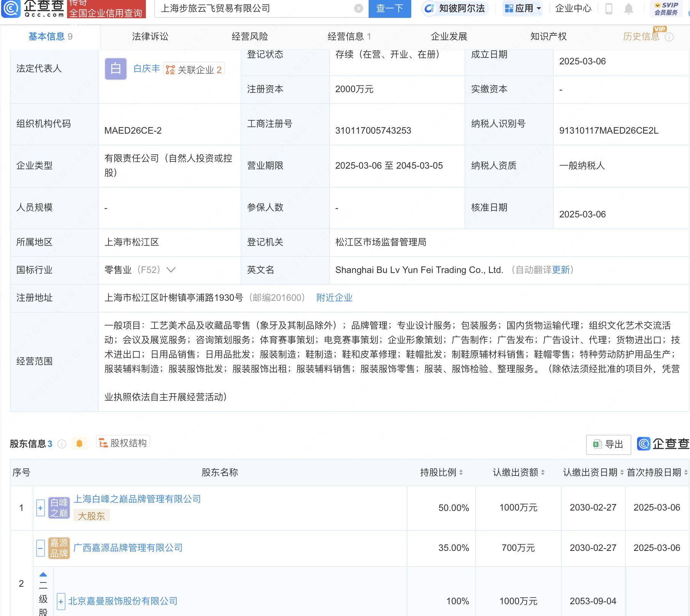
Task: Clear the search box text
Action: 358,8
